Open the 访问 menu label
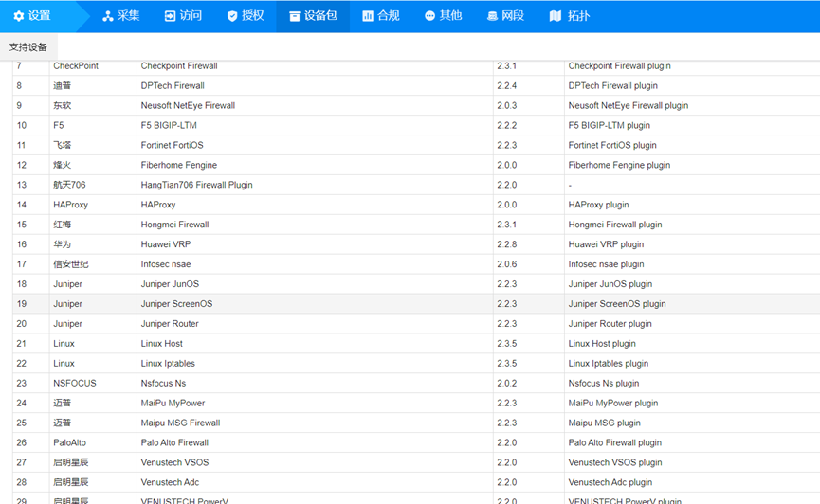The image size is (820, 504). point(191,16)
